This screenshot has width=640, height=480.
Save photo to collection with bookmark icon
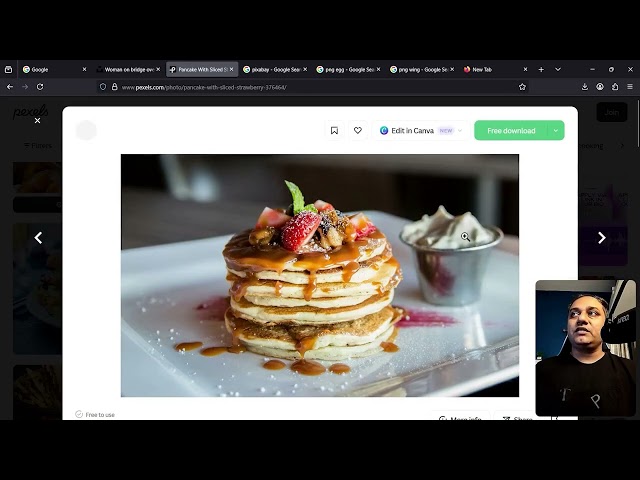(x=334, y=131)
